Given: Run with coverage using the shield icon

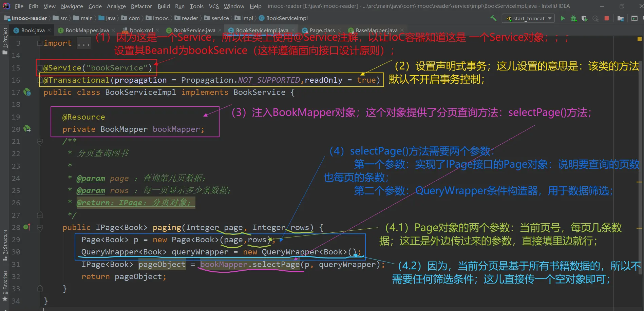Looking at the screenshot, I should pos(584,18).
